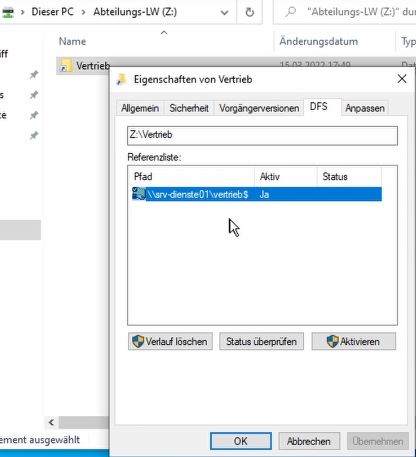416x457 pixels.
Task: Click the server share icon in Referenzliste
Action: pos(139,194)
